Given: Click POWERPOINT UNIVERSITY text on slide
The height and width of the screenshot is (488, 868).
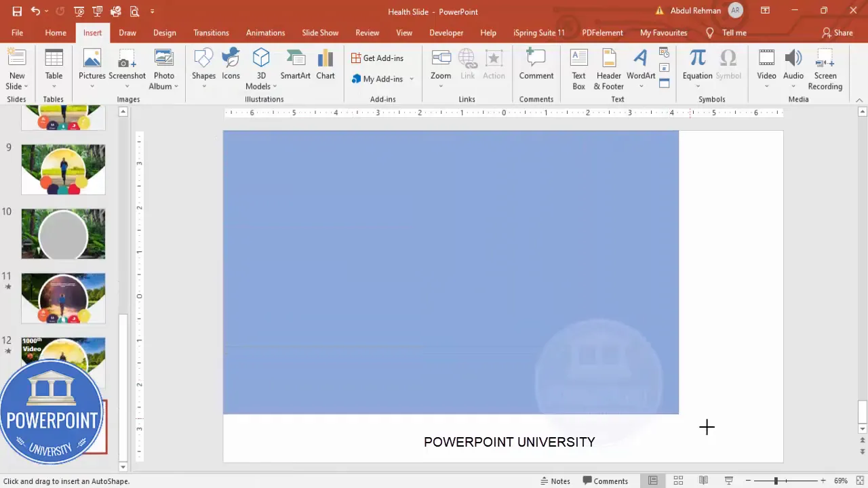Looking at the screenshot, I should click(x=509, y=442).
